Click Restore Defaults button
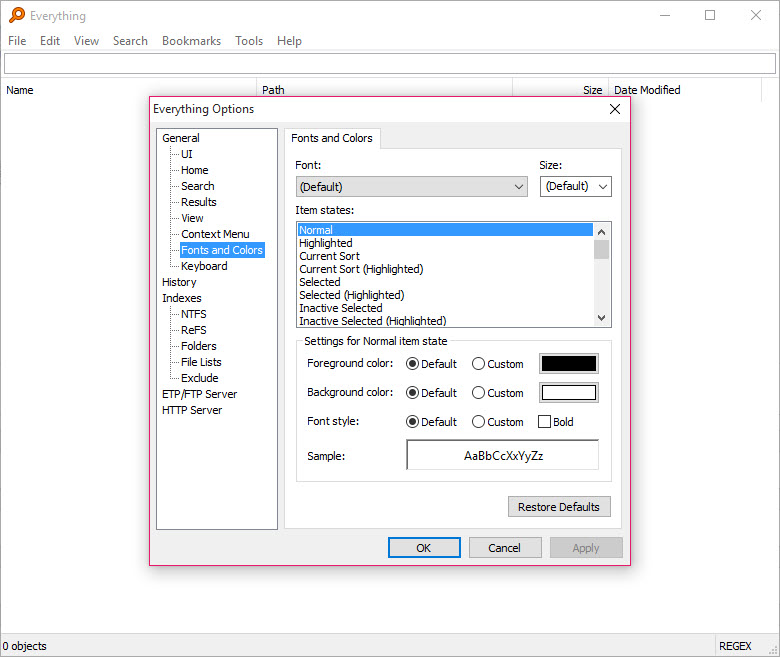Screen dimensions: 780x657 click(559, 506)
